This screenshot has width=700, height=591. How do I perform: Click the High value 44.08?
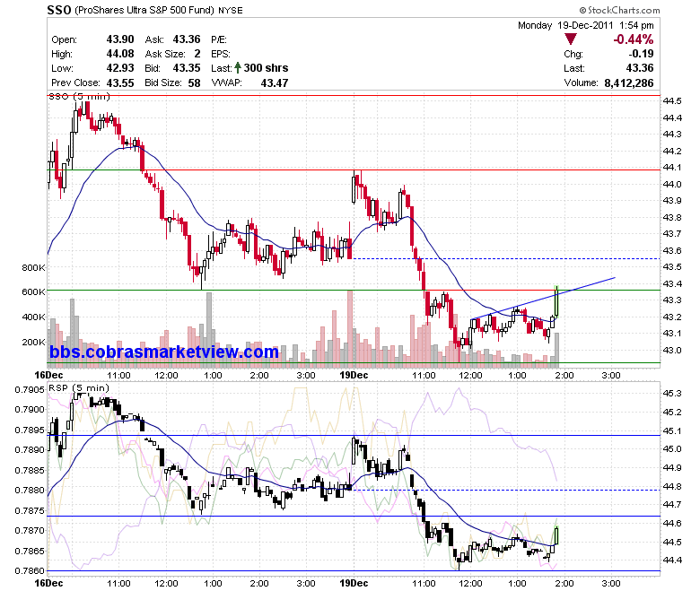point(120,54)
